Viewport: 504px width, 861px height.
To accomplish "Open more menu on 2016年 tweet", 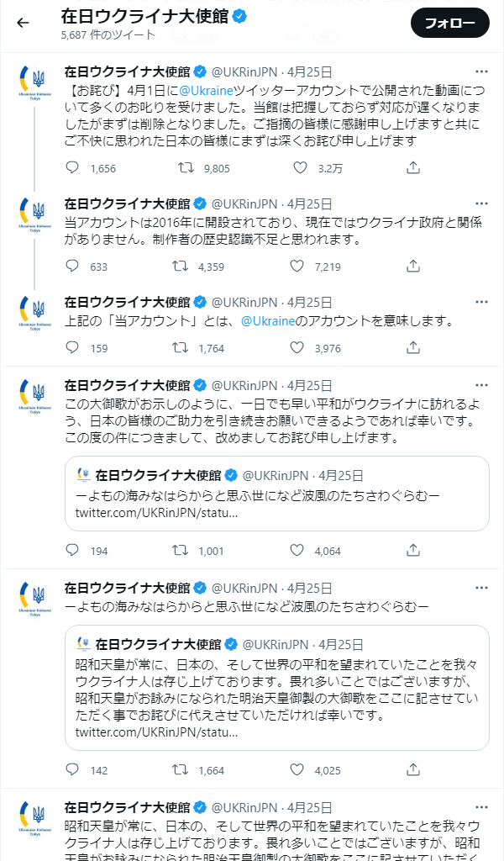I will pyautogui.click(x=481, y=203).
